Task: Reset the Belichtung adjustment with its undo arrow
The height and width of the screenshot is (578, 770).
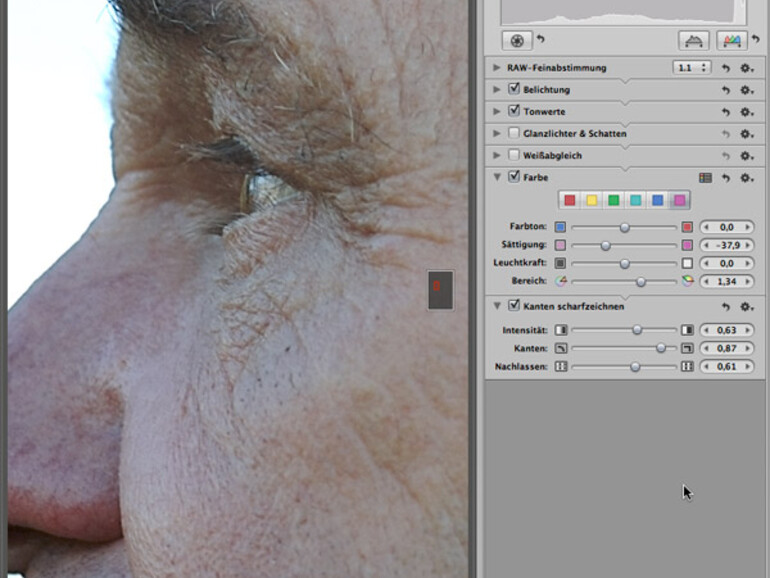Action: 726,90
